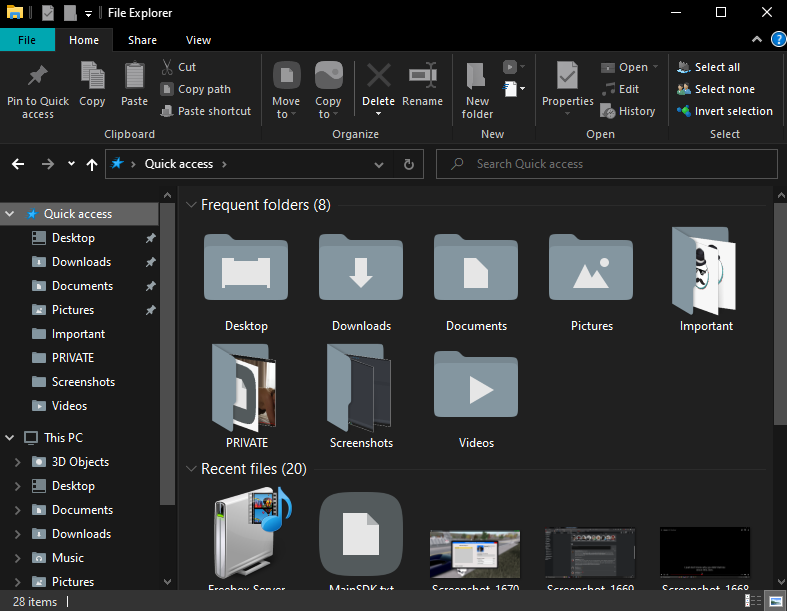This screenshot has height=611, width=787.
Task: Click the Copy icon in Clipboard group
Action: click(x=92, y=76)
